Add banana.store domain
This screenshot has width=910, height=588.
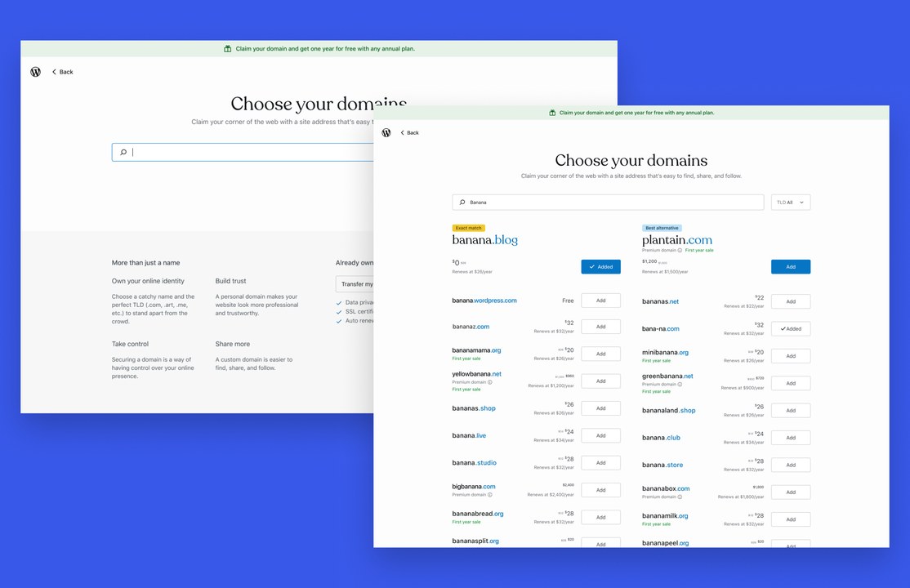791,465
